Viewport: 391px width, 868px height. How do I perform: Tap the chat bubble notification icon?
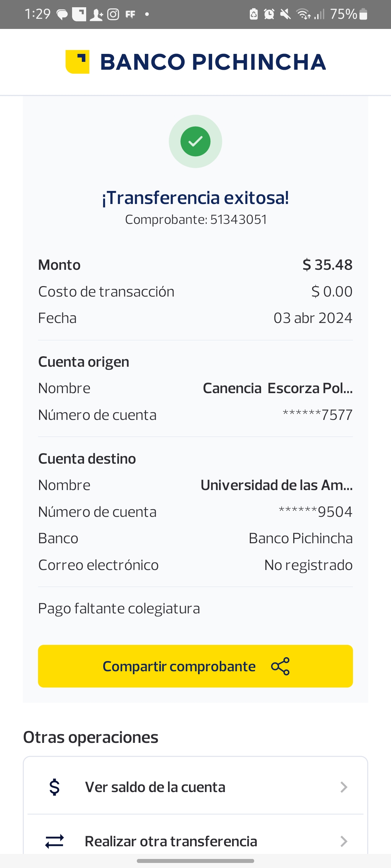62,15
